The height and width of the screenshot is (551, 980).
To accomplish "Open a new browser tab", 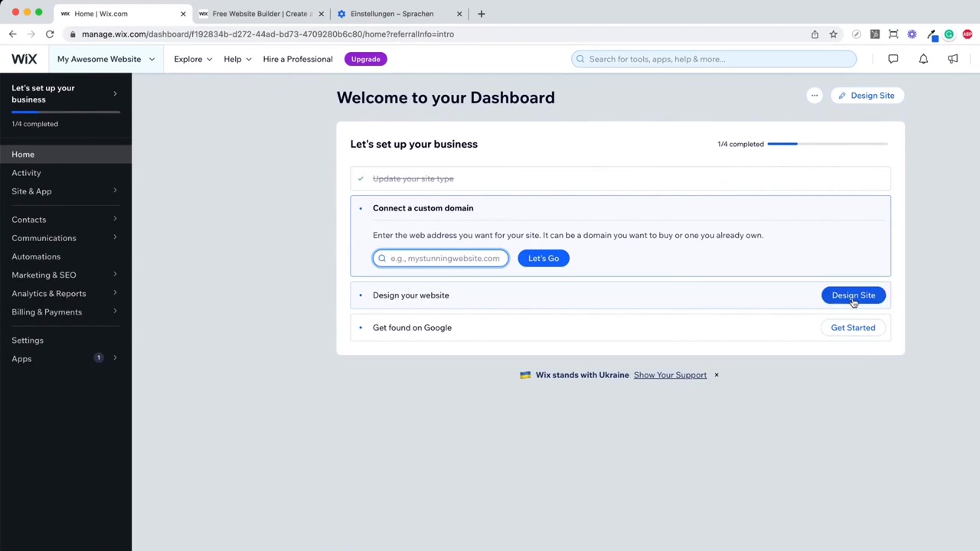I will (481, 14).
